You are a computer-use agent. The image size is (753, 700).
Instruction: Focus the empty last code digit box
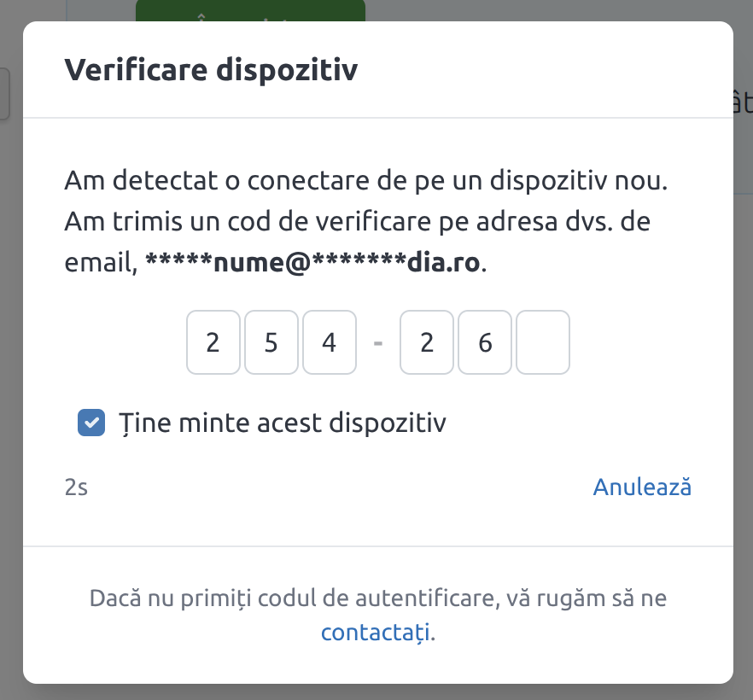543,342
